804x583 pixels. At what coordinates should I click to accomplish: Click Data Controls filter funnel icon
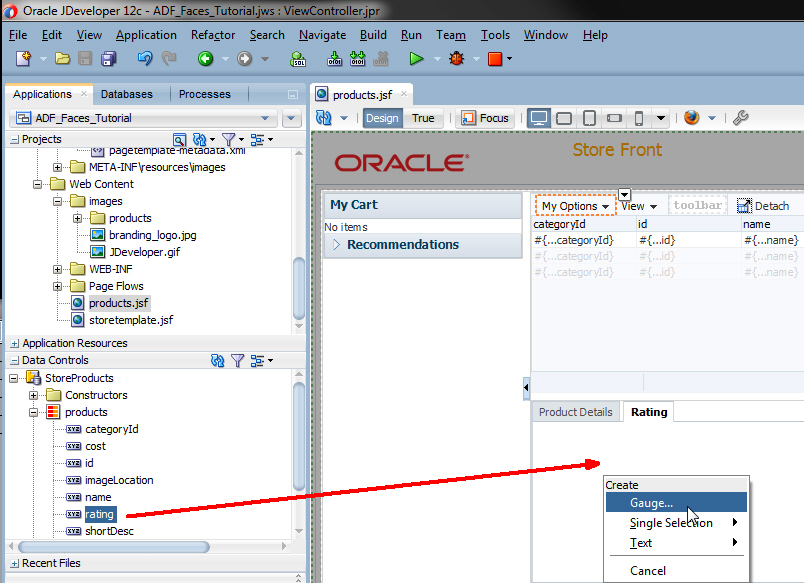[x=237, y=361]
